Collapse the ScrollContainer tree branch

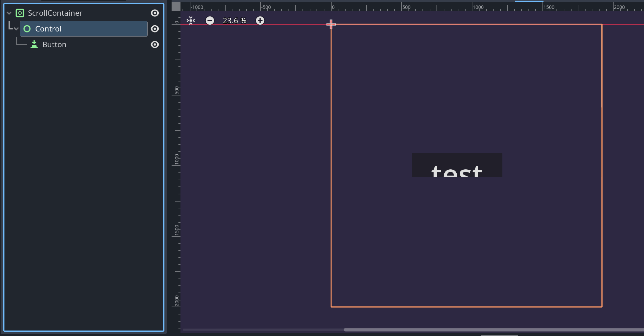8,13
